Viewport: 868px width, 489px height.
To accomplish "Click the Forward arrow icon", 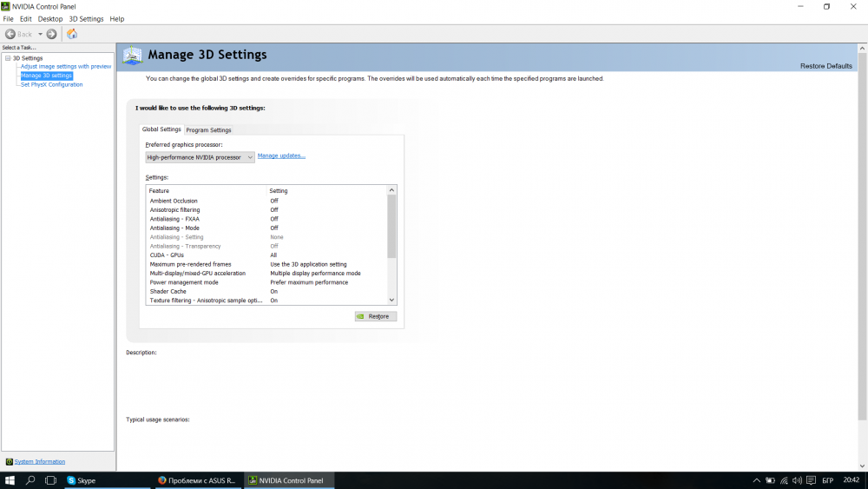I will [x=51, y=35].
